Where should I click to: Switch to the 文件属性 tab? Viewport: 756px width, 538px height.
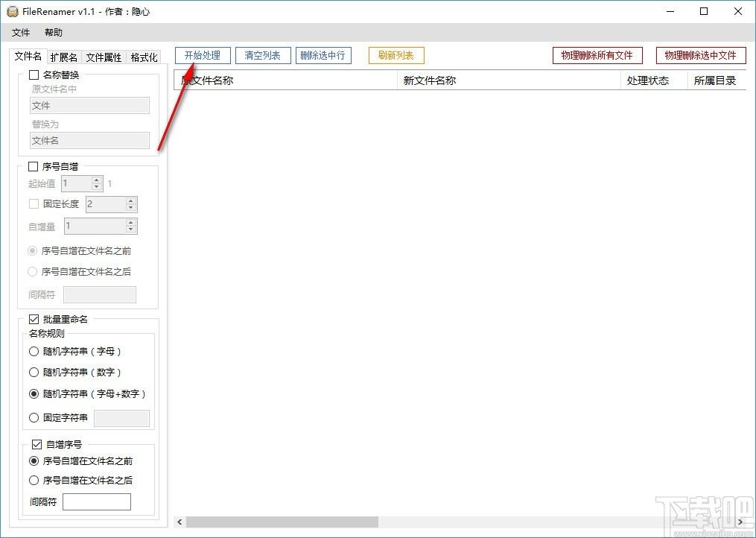click(x=104, y=57)
